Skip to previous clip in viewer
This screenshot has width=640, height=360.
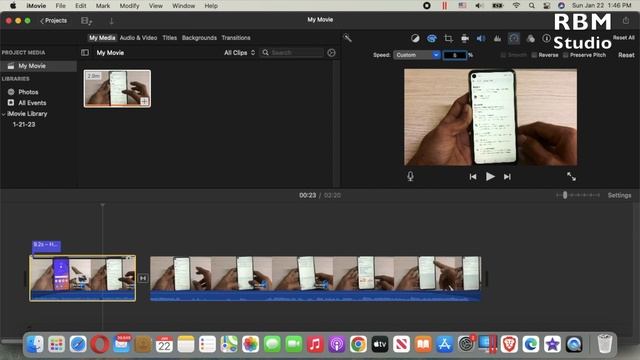pyautogui.click(x=473, y=177)
